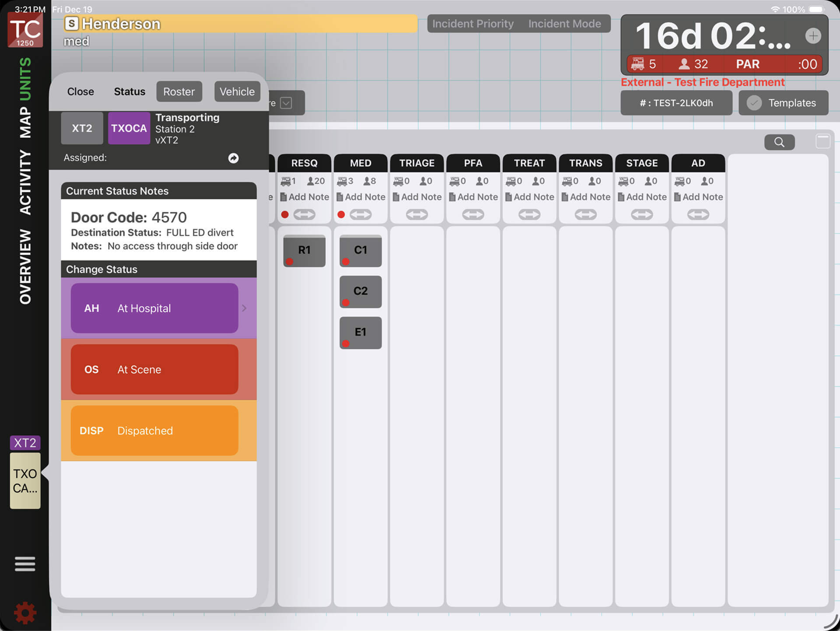Click the square panel icon near search
The height and width of the screenshot is (631, 840).
pos(822,141)
